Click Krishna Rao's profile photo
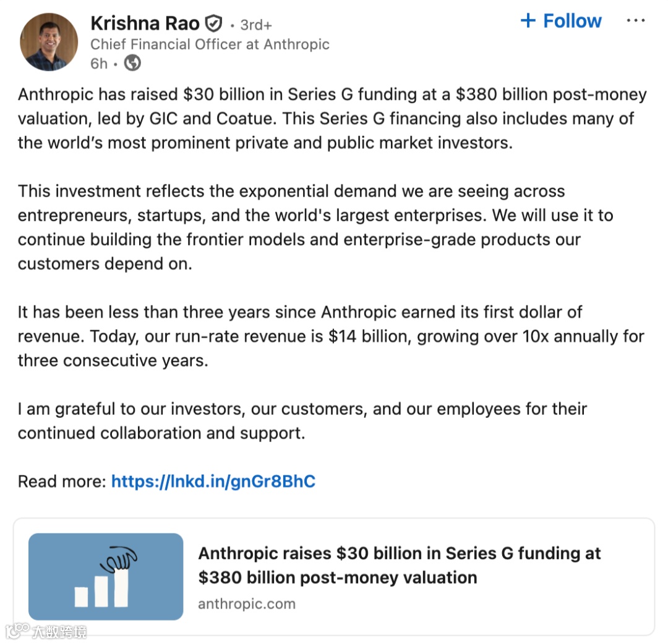This screenshot has width=668, height=644. click(49, 41)
